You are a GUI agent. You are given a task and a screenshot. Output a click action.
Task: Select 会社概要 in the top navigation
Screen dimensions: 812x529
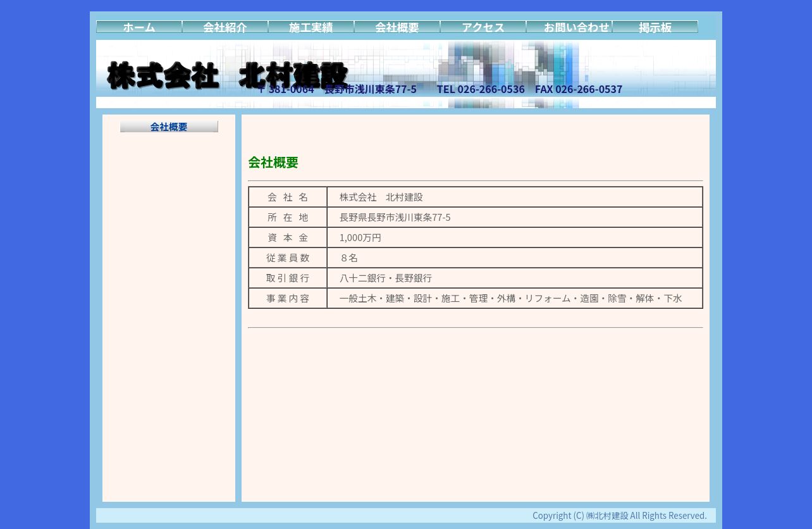click(397, 27)
